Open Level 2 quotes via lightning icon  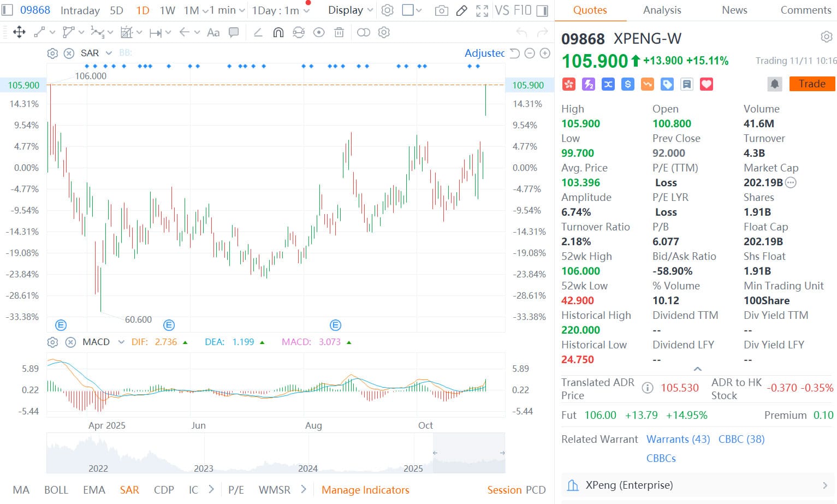pyautogui.click(x=589, y=84)
